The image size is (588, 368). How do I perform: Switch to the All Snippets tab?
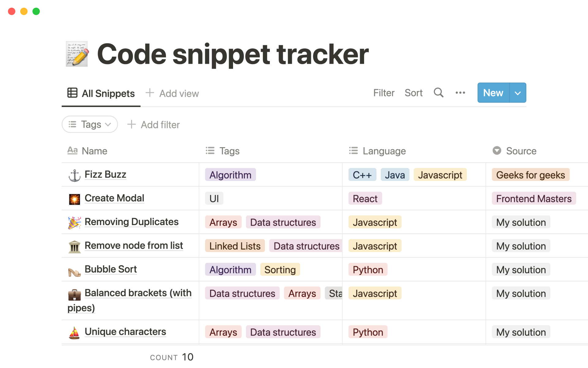click(x=101, y=94)
